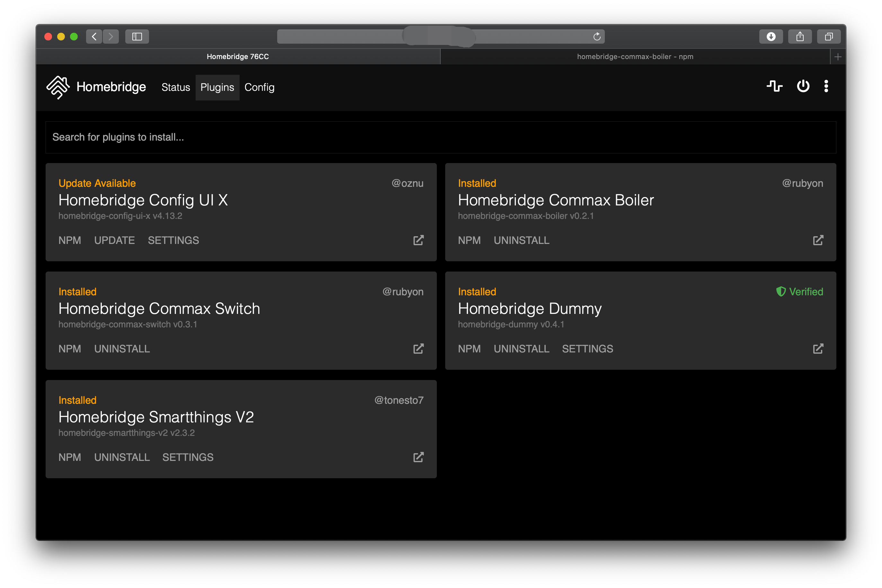The width and height of the screenshot is (882, 588).
Task: Open Accessories via waveform icon in header
Action: tap(774, 87)
